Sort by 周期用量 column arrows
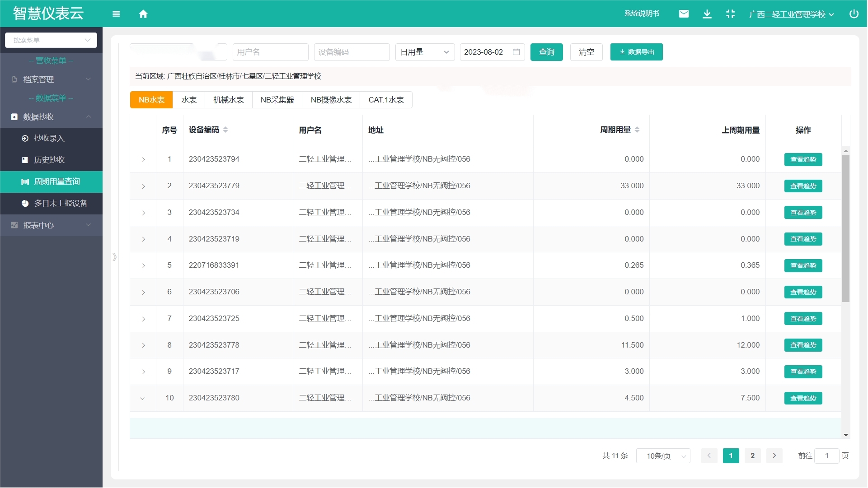The width and height of the screenshot is (868, 488). pos(637,130)
